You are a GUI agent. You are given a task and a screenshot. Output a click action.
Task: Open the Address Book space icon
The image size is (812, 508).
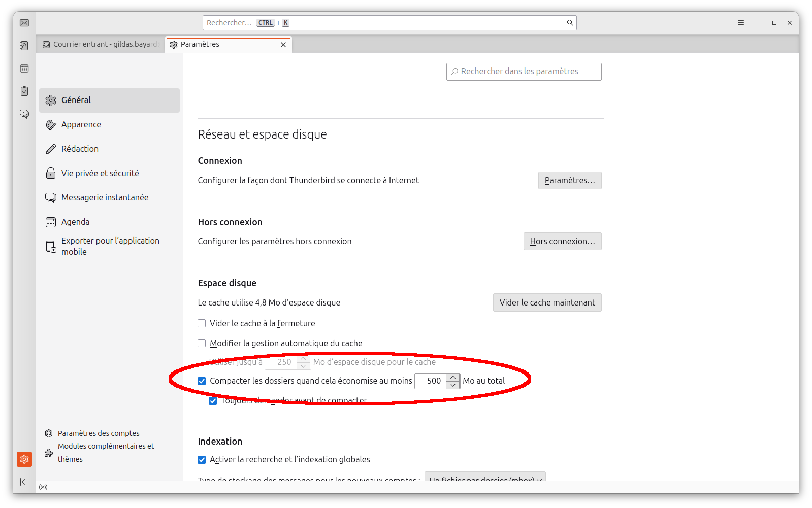[24, 46]
